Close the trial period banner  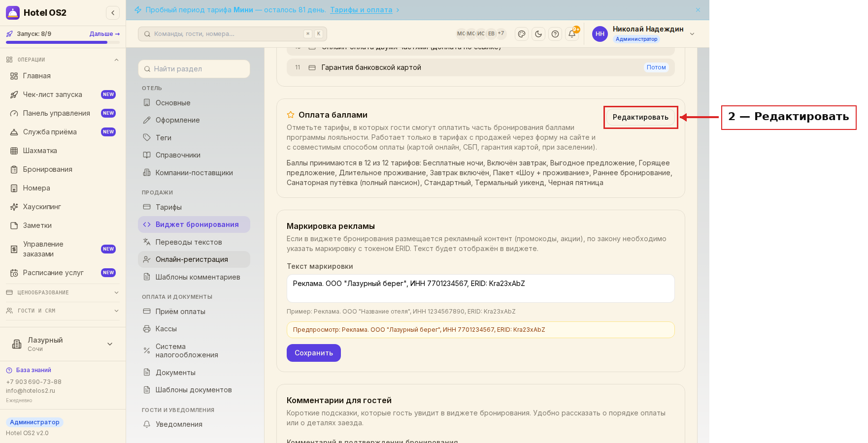tap(698, 10)
